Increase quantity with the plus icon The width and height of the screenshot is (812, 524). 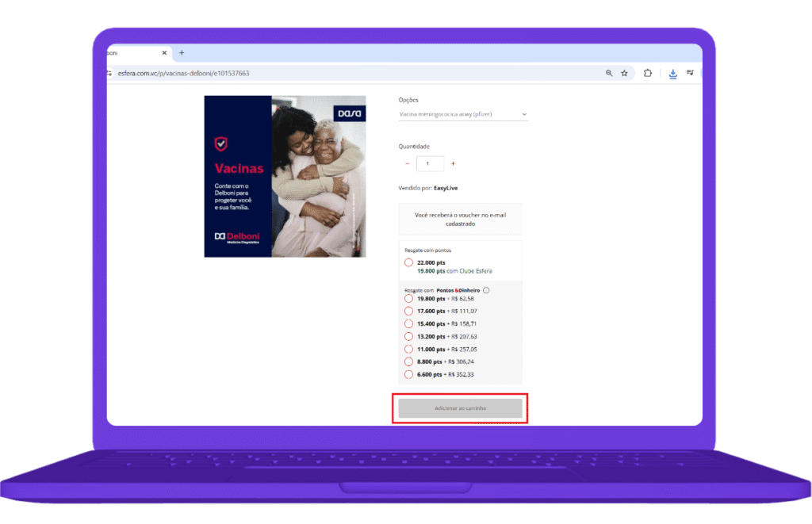(x=453, y=163)
